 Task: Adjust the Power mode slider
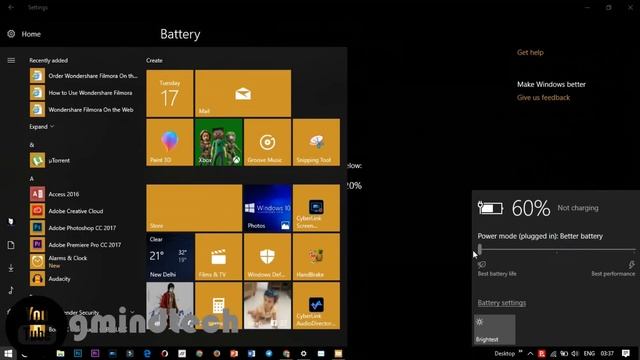557,249
